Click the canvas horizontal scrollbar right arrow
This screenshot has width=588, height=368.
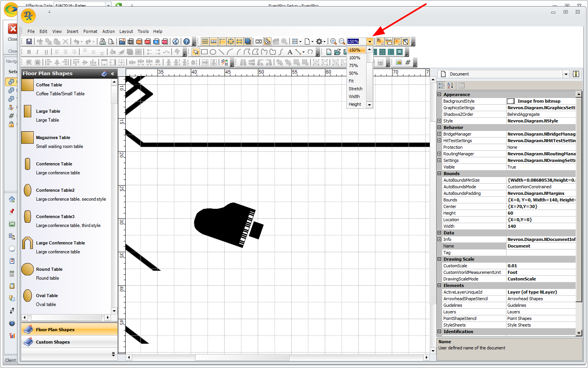(x=427, y=357)
